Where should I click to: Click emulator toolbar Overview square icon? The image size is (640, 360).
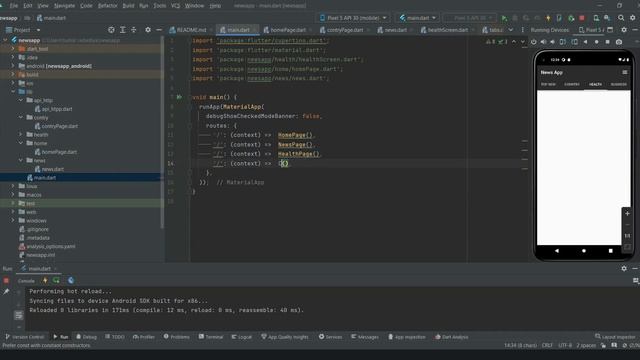click(x=607, y=42)
